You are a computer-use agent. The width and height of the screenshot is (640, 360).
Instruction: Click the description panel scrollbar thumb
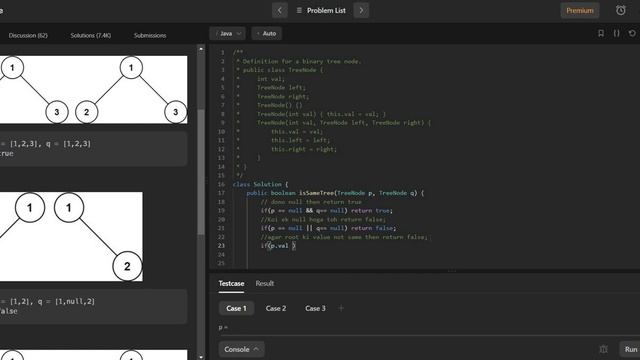tap(200, 171)
